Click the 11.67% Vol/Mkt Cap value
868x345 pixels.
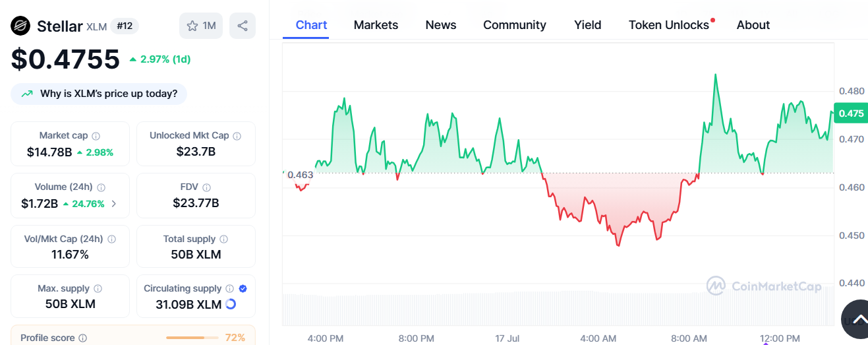pos(70,255)
